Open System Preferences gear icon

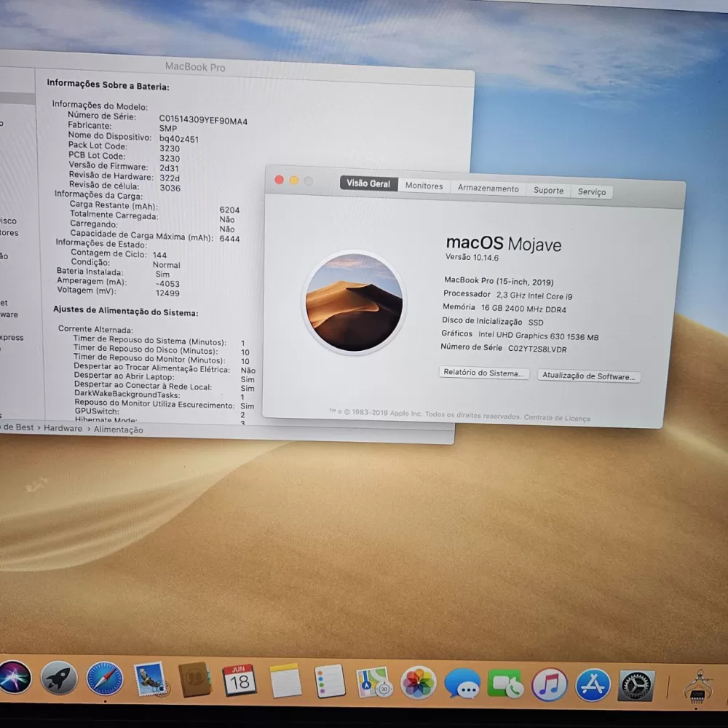pyautogui.click(x=636, y=686)
